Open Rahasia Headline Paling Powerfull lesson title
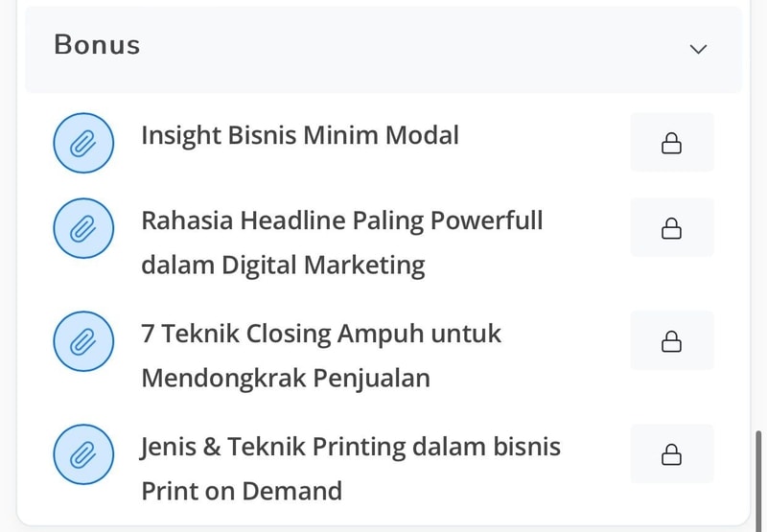Viewport: 767px width, 532px height. [x=342, y=220]
